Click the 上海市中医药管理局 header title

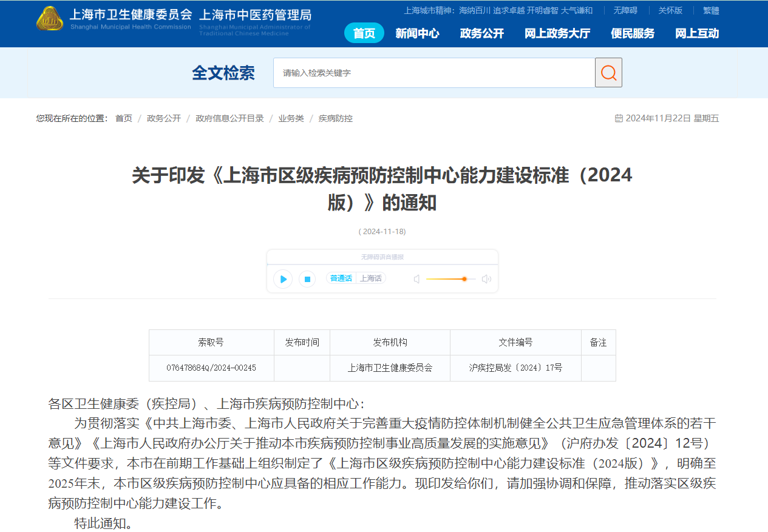[x=255, y=15]
